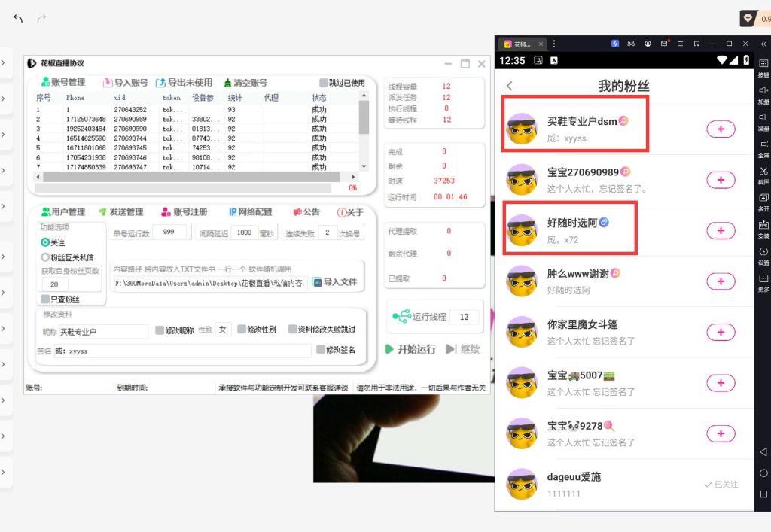Select the 粉丝互关私信 radio option
Image resolution: width=771 pixels, height=532 pixels.
click(x=46, y=257)
